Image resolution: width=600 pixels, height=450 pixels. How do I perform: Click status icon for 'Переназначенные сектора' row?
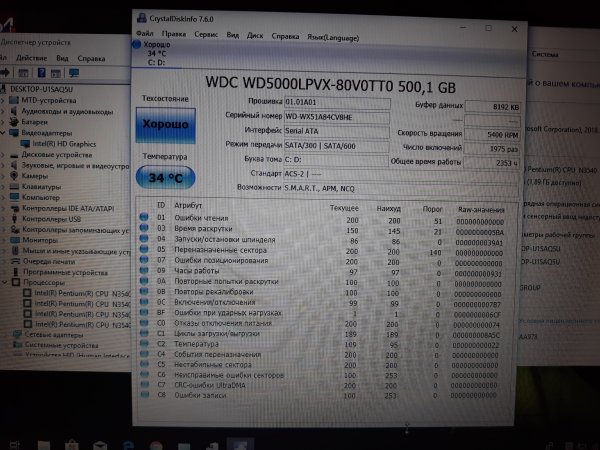[x=142, y=250]
